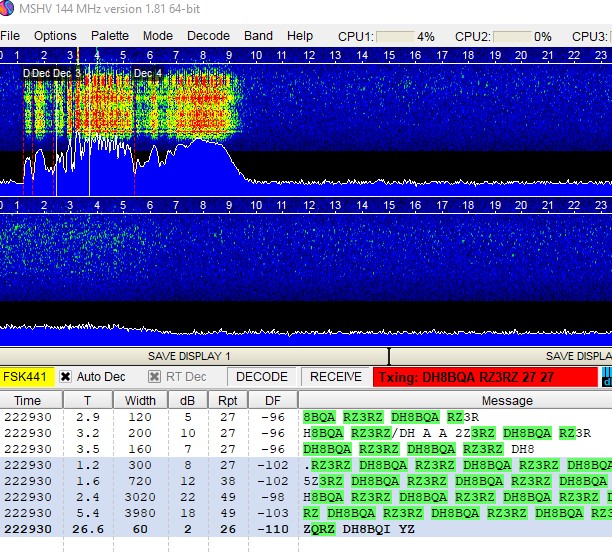Click the 'Dec 4' marker on waterfall
This screenshot has height=553, width=612.
pos(148,73)
